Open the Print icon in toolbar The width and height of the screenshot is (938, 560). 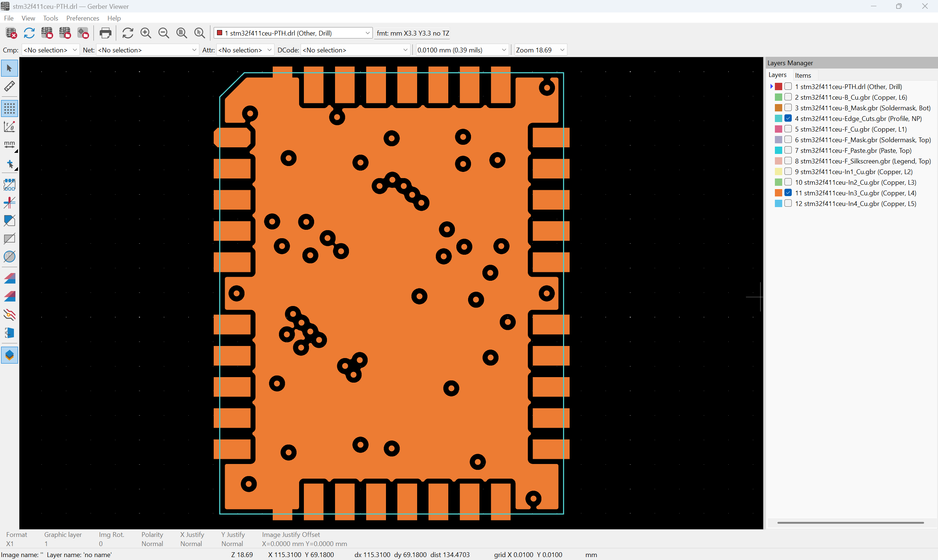[105, 33]
